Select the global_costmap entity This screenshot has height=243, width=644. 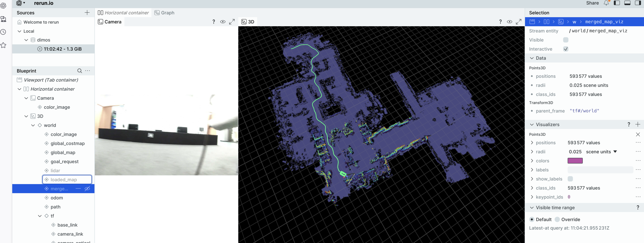67,143
